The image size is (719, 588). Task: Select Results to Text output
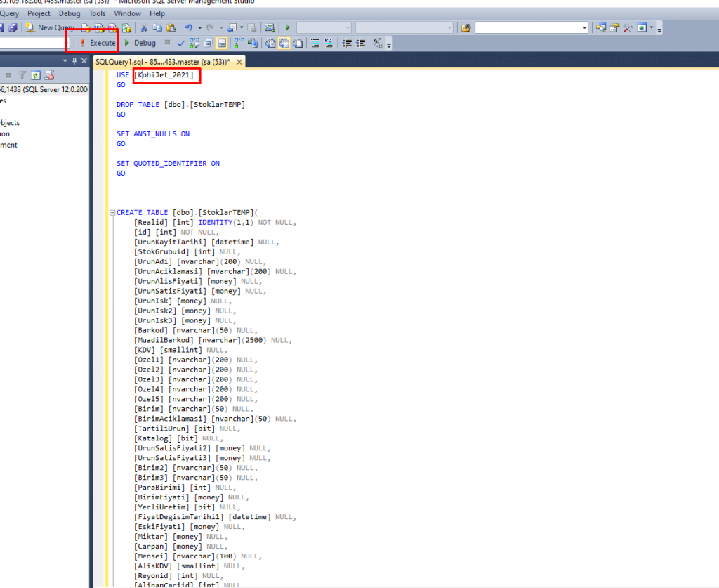pyautogui.click(x=270, y=43)
